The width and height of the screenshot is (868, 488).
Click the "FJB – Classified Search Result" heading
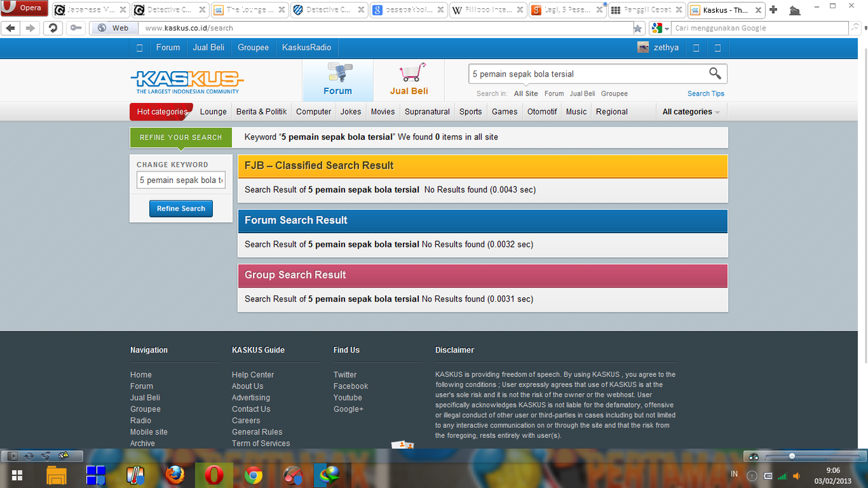[x=319, y=165]
